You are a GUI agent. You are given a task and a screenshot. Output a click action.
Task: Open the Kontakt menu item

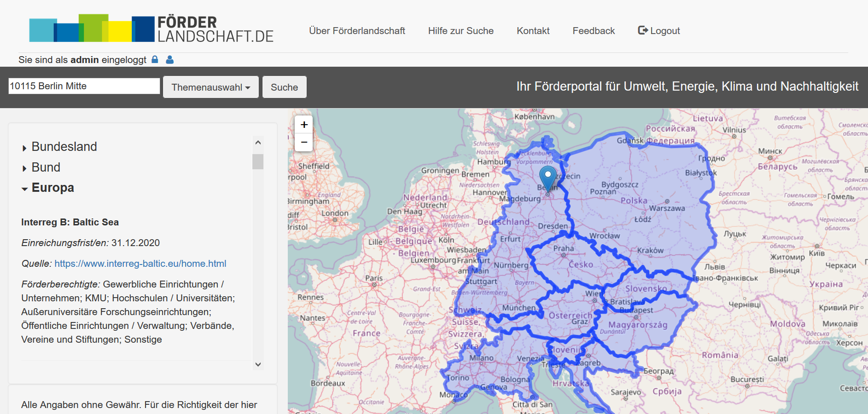[x=533, y=30]
